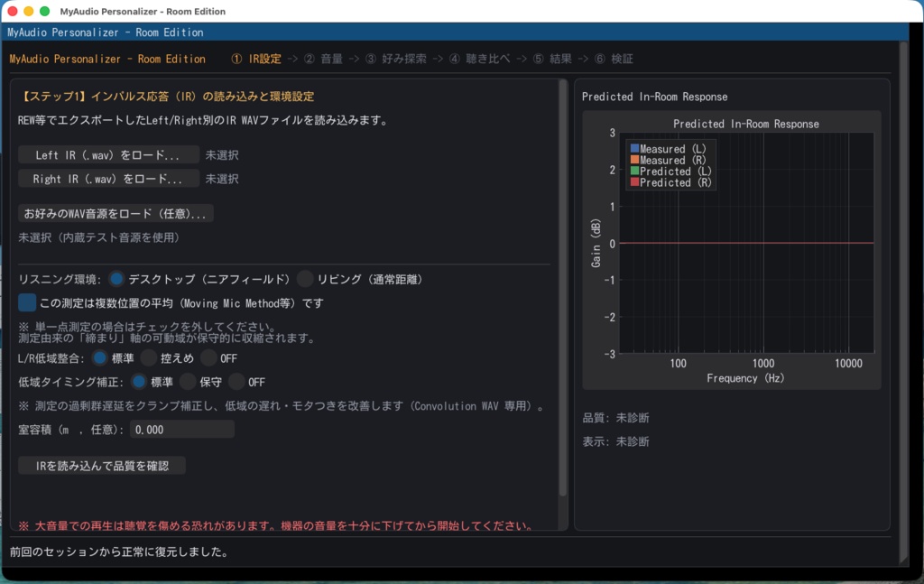Image resolution: width=924 pixels, height=584 pixels.
Task: Click the Gain (dB) axis label
Action: tap(596, 243)
